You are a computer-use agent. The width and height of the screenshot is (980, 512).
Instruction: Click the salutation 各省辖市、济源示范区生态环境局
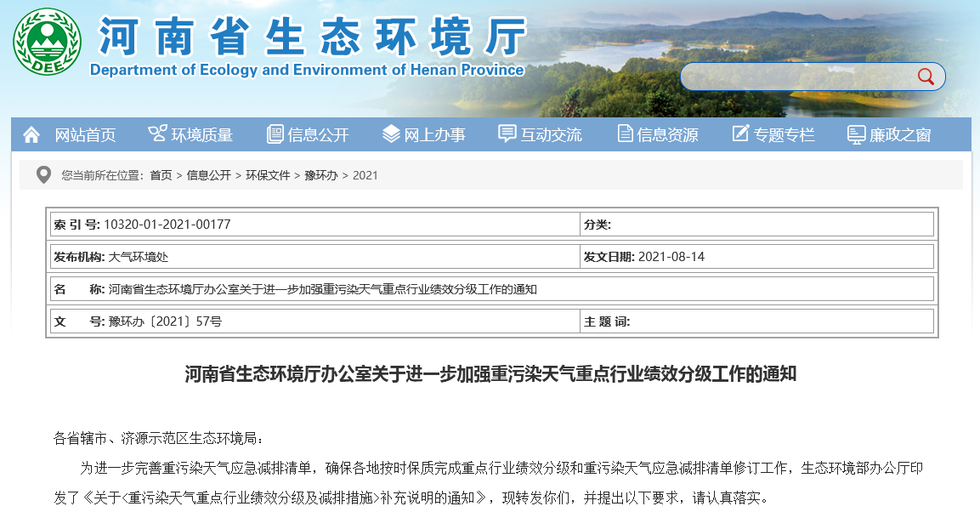point(159,439)
